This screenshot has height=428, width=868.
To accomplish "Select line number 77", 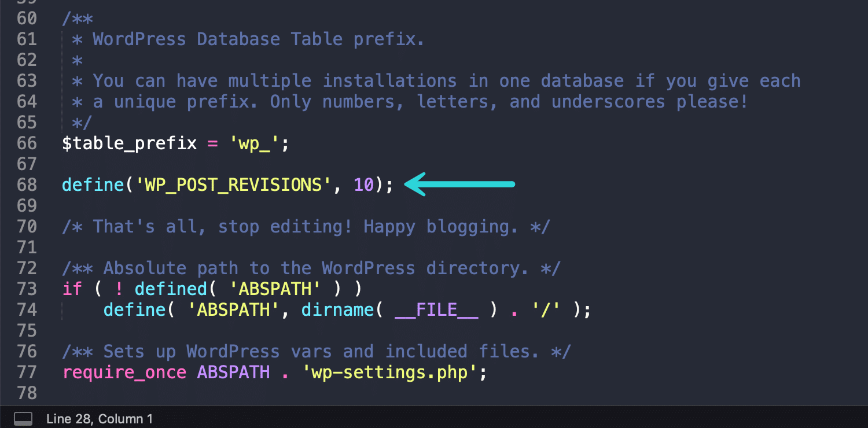I will click(x=27, y=372).
